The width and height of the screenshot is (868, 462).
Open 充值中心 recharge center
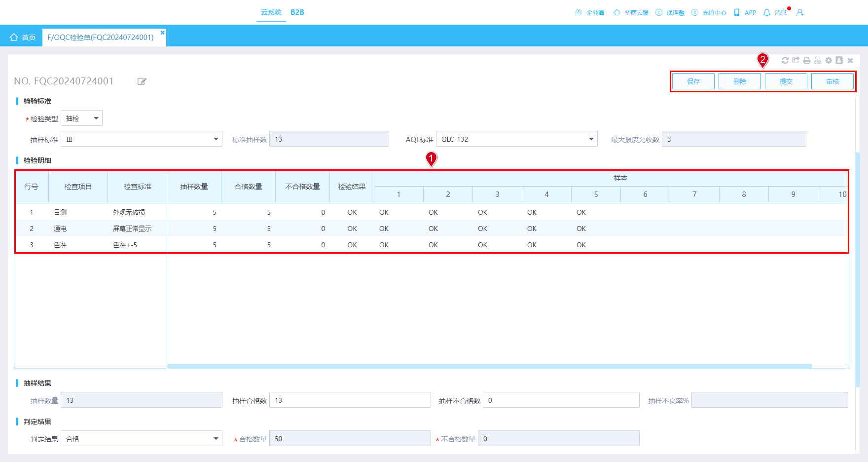[x=709, y=12]
